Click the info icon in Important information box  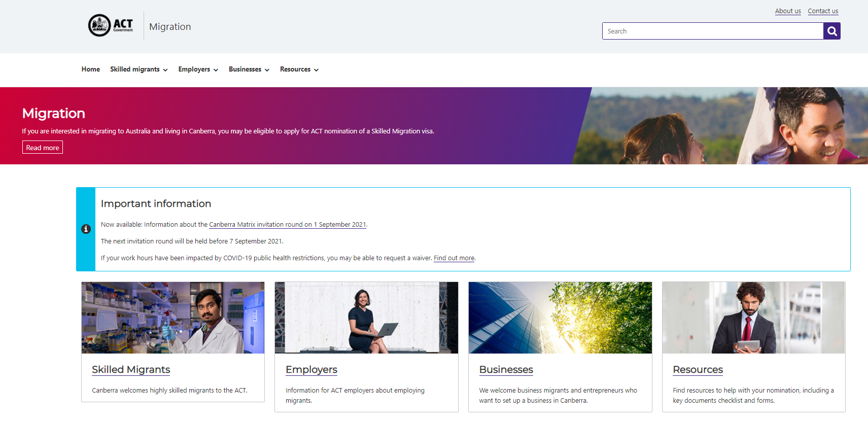click(86, 229)
